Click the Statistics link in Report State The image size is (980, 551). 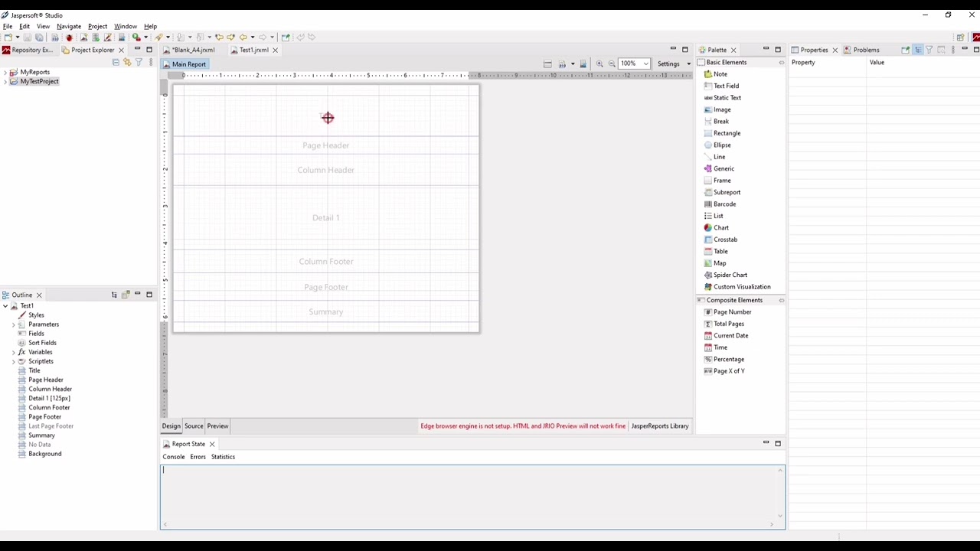tap(223, 457)
